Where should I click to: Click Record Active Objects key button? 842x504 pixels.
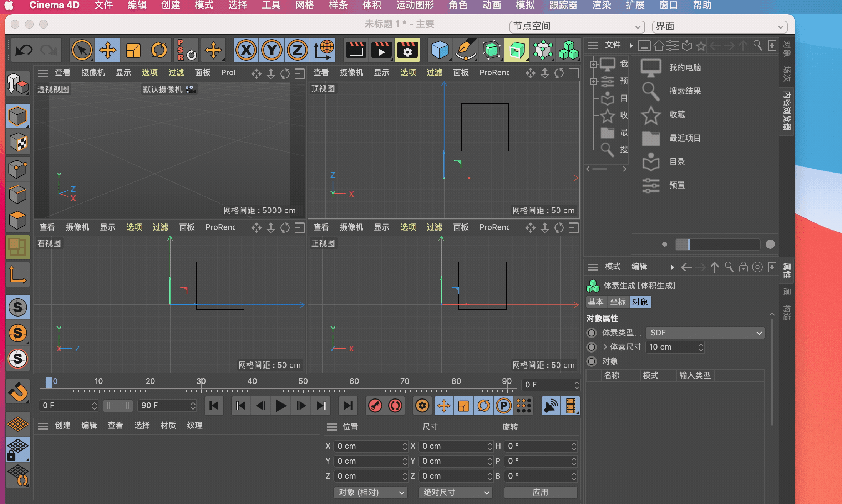[375, 406]
